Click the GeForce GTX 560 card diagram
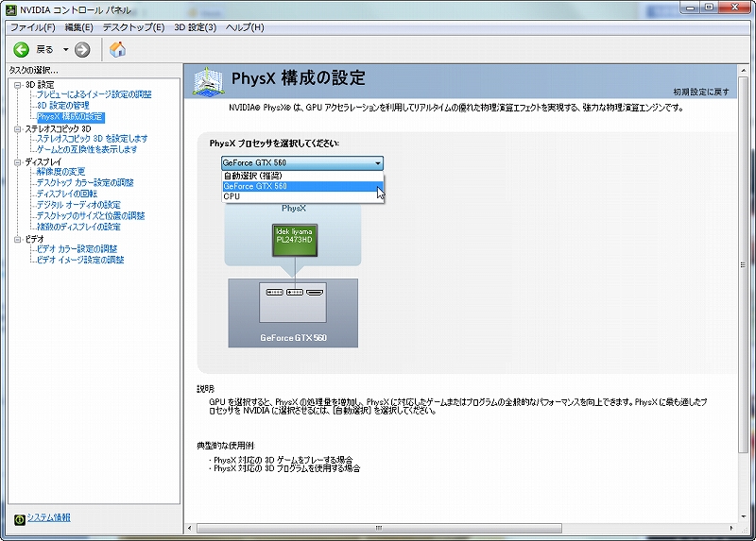Viewport: 756px width, 541px height. (x=293, y=313)
